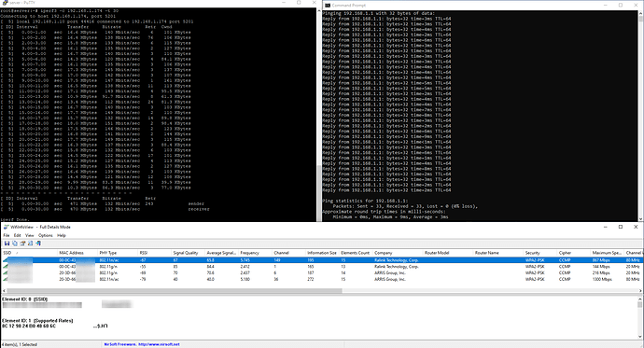Sort by the Signal Quality column header
Image resolution: width=644 pixels, height=348 pixels.
click(189, 253)
